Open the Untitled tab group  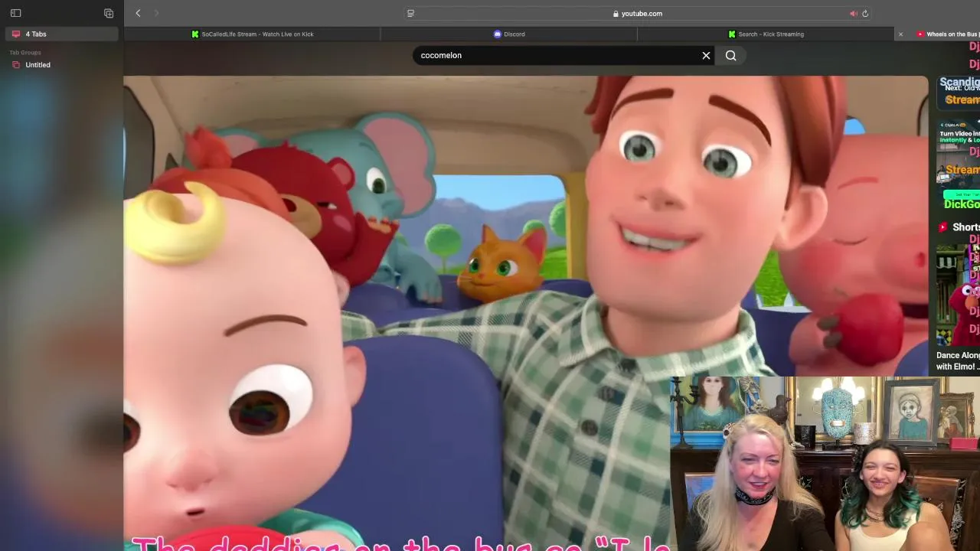tap(62, 64)
